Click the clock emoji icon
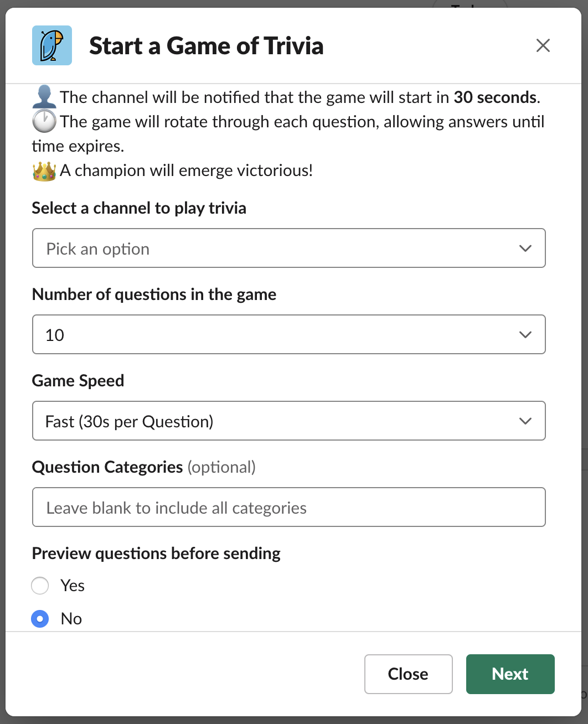The image size is (588, 724). (44, 121)
